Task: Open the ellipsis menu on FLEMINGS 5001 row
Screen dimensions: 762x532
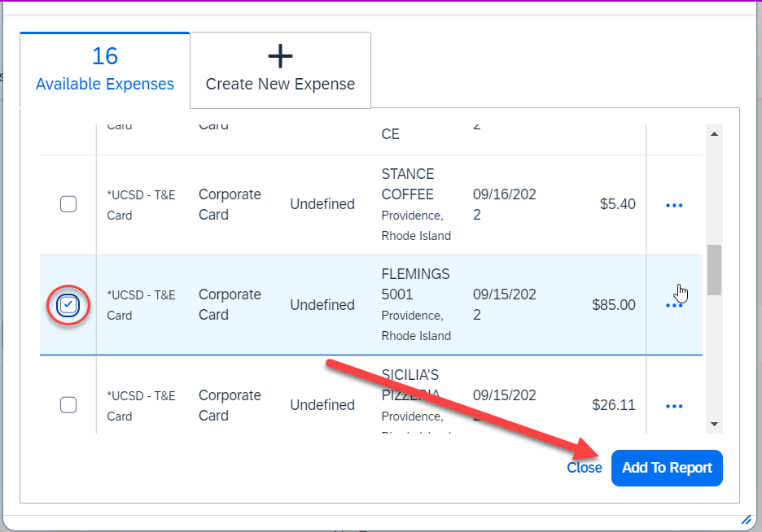Action: (673, 305)
